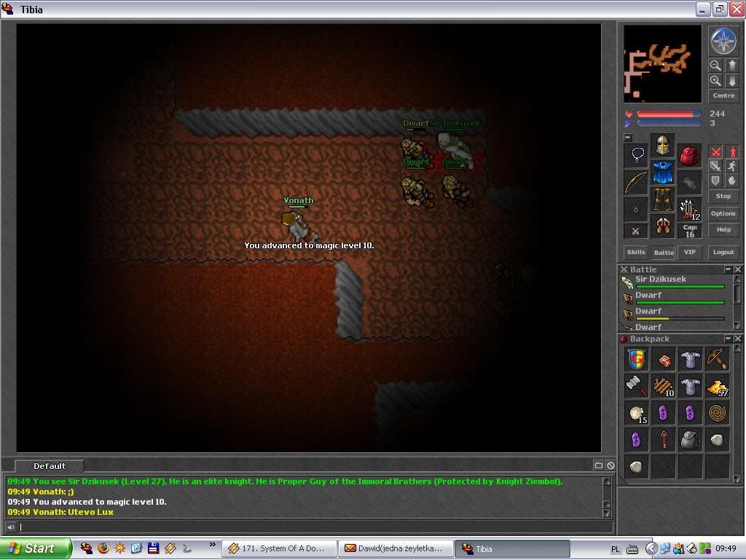Click the Logout button
The image size is (746, 560).
pos(723,252)
